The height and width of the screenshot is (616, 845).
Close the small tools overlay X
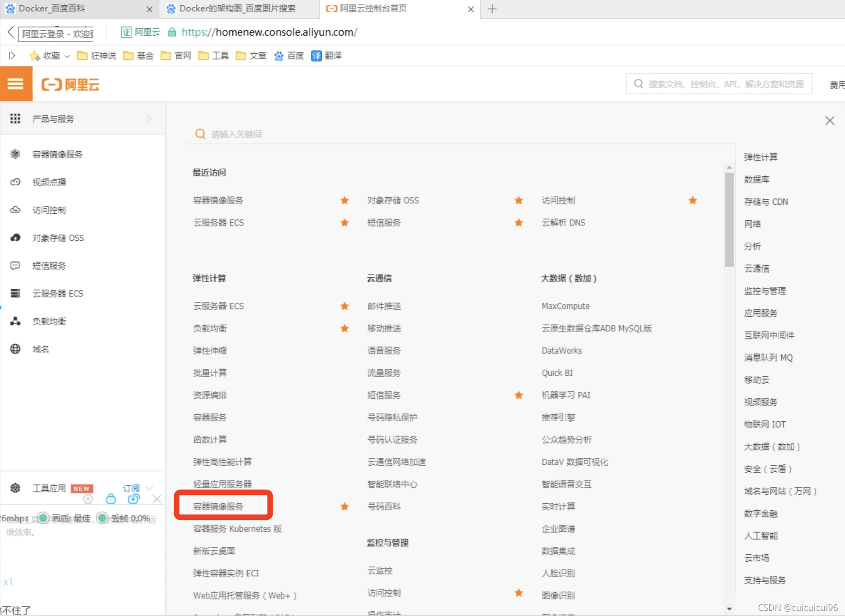157,499
